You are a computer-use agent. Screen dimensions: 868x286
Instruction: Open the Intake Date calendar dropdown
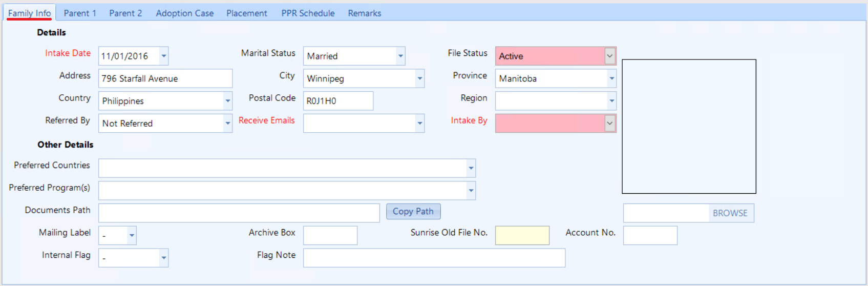pos(163,56)
